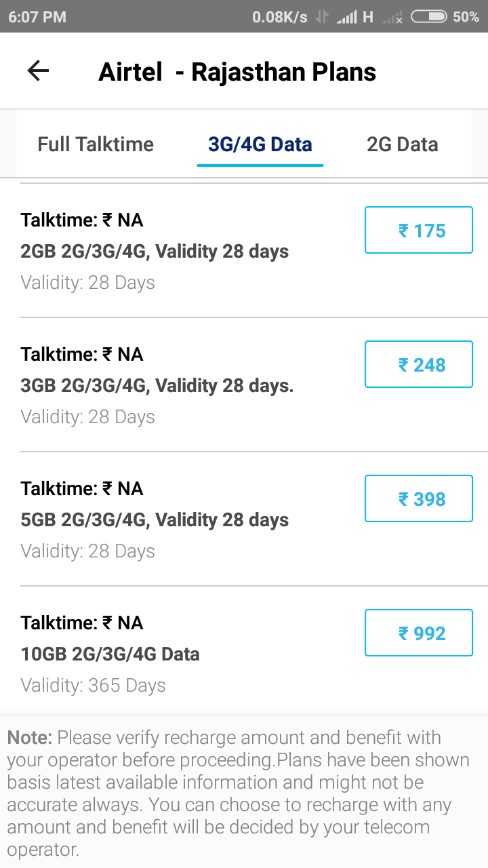The width and height of the screenshot is (488, 868).
Task: Tap Validity: 365 Days text
Action: [x=93, y=686]
